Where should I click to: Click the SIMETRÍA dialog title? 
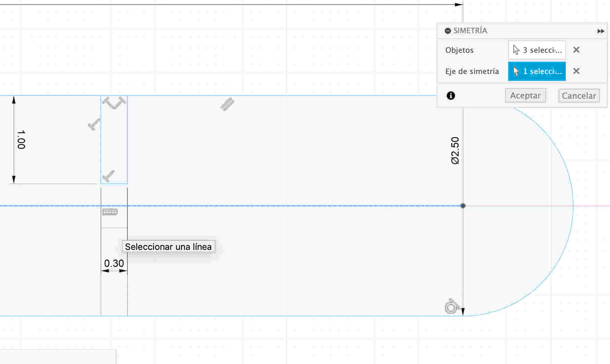[x=470, y=31]
